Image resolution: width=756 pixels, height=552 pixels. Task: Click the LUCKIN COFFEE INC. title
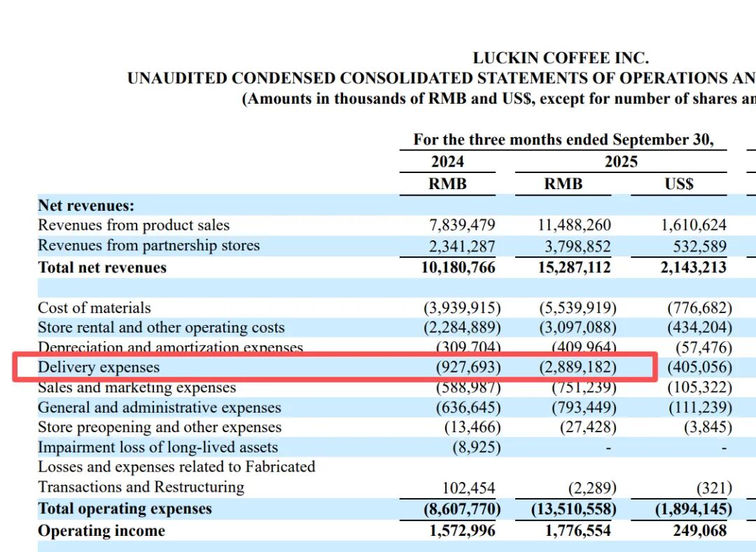pyautogui.click(x=560, y=58)
